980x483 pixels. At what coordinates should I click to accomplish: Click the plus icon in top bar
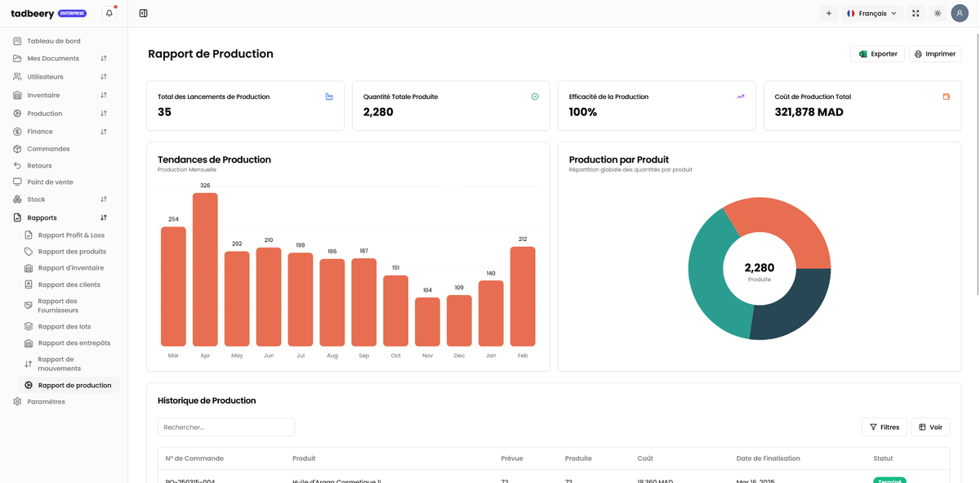click(829, 13)
